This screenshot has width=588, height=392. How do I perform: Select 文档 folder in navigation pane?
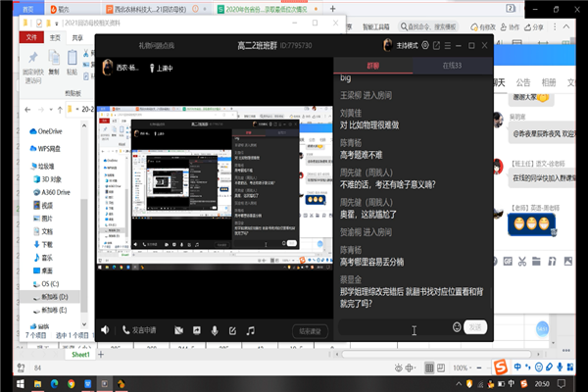point(43,231)
